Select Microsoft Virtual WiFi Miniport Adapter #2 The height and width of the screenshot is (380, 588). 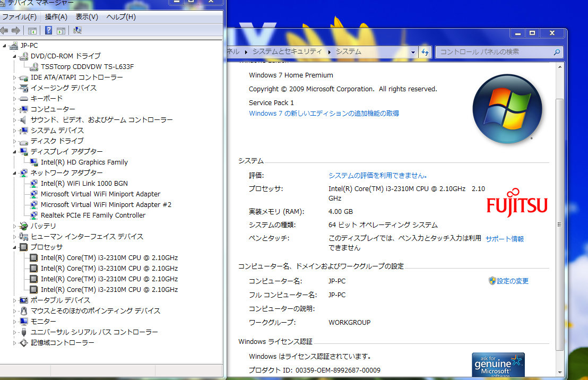pyautogui.click(x=106, y=205)
